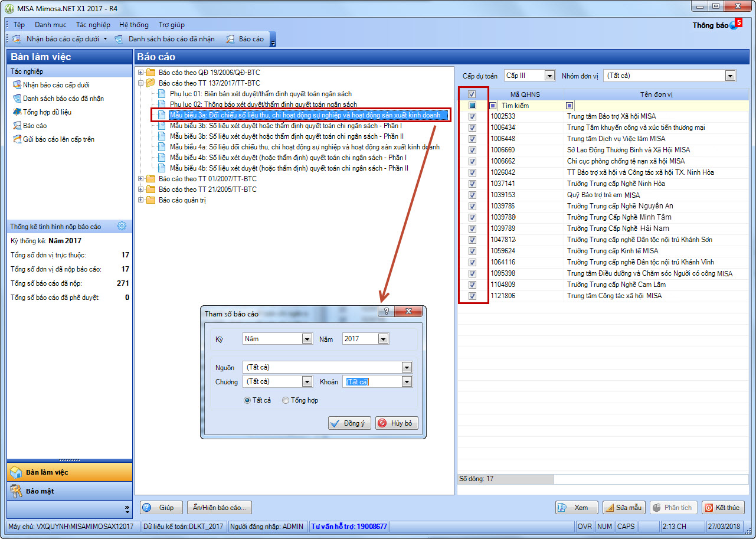
Task: Uncheck unit 1006434 checkbox
Action: point(472,128)
